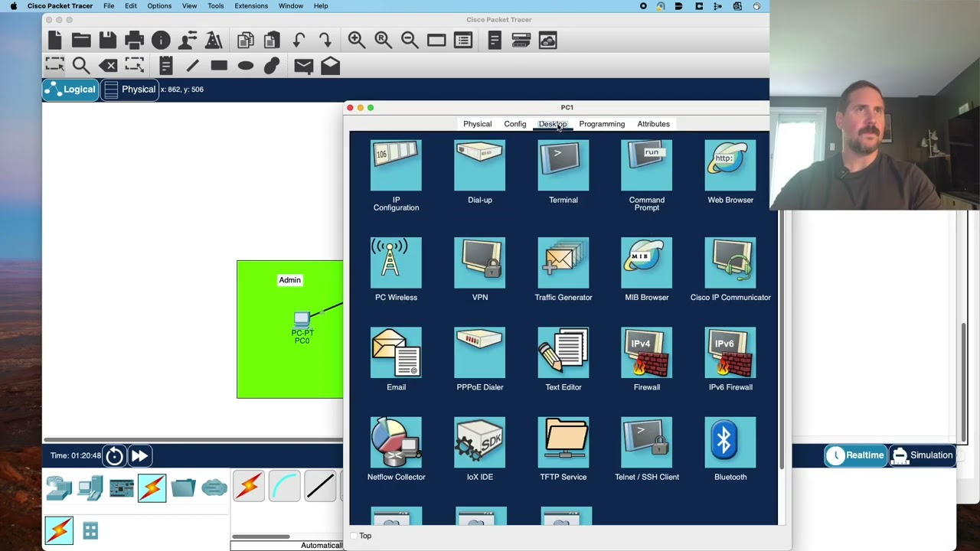
Task: Click the Power Cycle Devices button
Action: tap(114, 456)
